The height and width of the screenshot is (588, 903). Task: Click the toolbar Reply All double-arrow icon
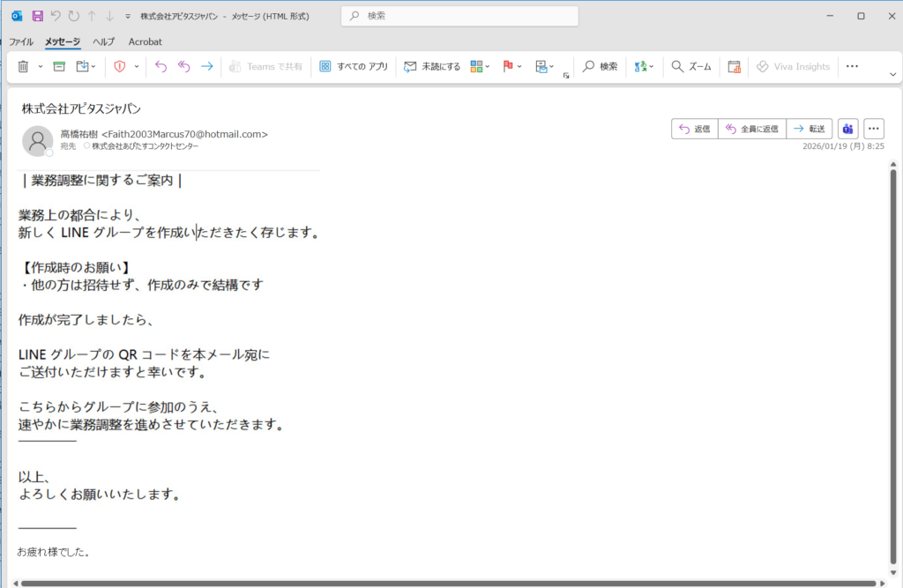point(183,66)
